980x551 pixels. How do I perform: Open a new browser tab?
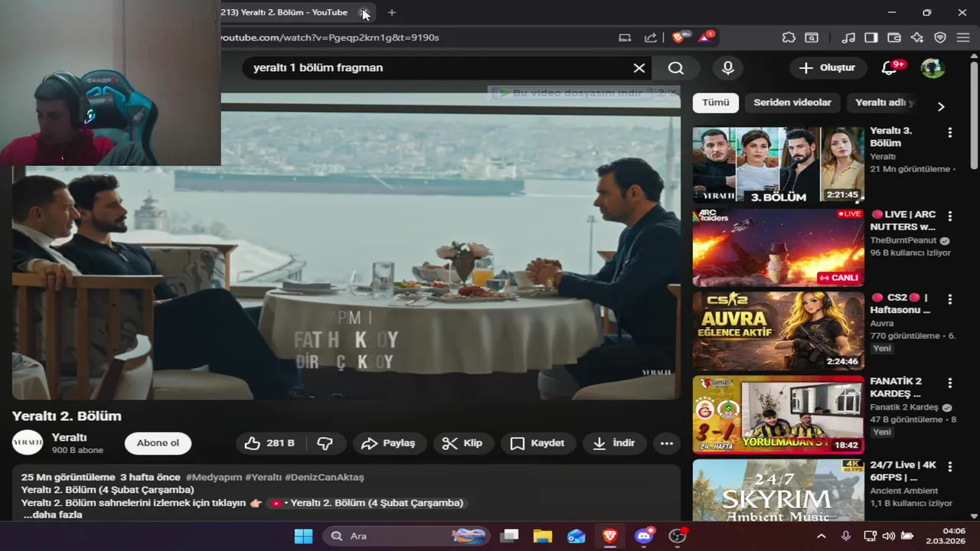pos(392,12)
